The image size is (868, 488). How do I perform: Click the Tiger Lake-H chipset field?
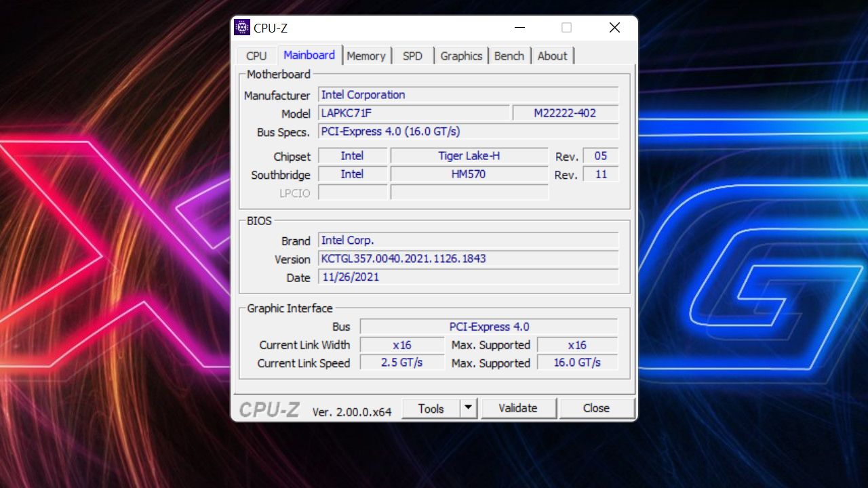click(469, 156)
